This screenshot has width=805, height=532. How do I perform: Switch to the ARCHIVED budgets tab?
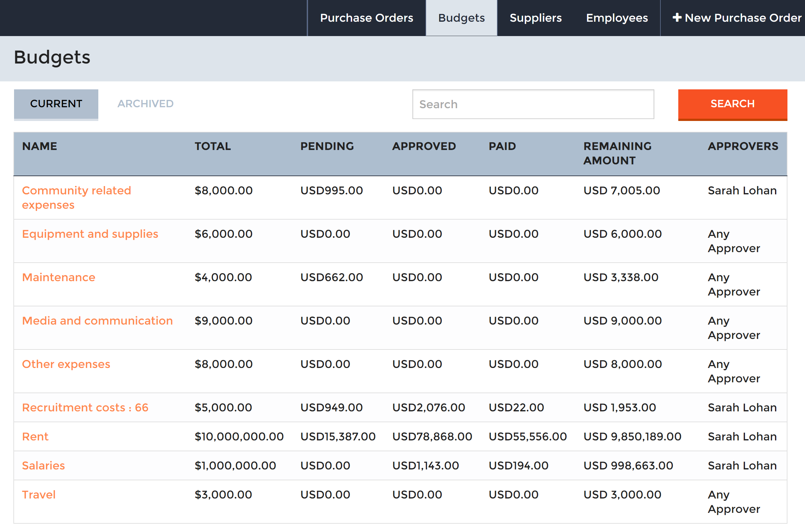point(145,104)
